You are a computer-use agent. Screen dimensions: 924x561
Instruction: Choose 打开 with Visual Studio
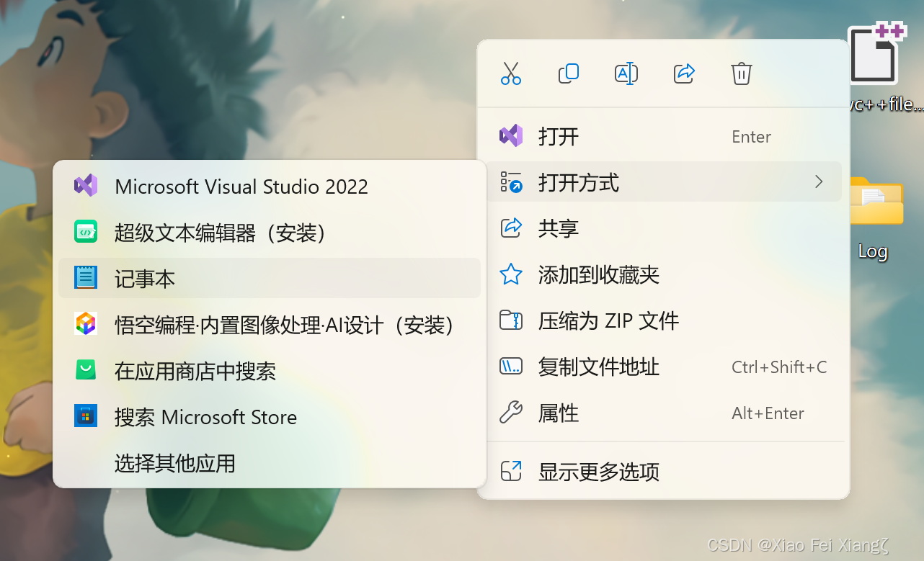point(665,136)
